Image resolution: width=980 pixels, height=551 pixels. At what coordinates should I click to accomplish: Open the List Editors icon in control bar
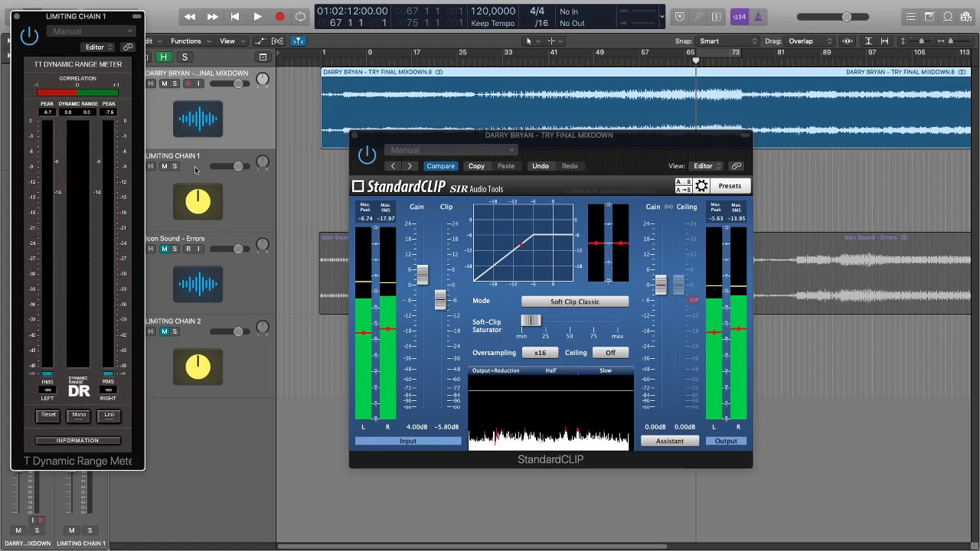[910, 17]
